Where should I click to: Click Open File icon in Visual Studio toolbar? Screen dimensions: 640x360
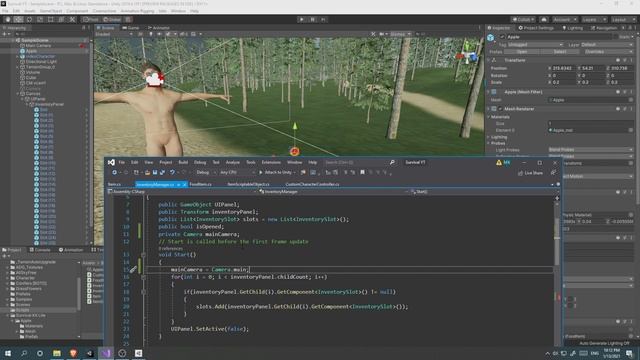pos(147,173)
